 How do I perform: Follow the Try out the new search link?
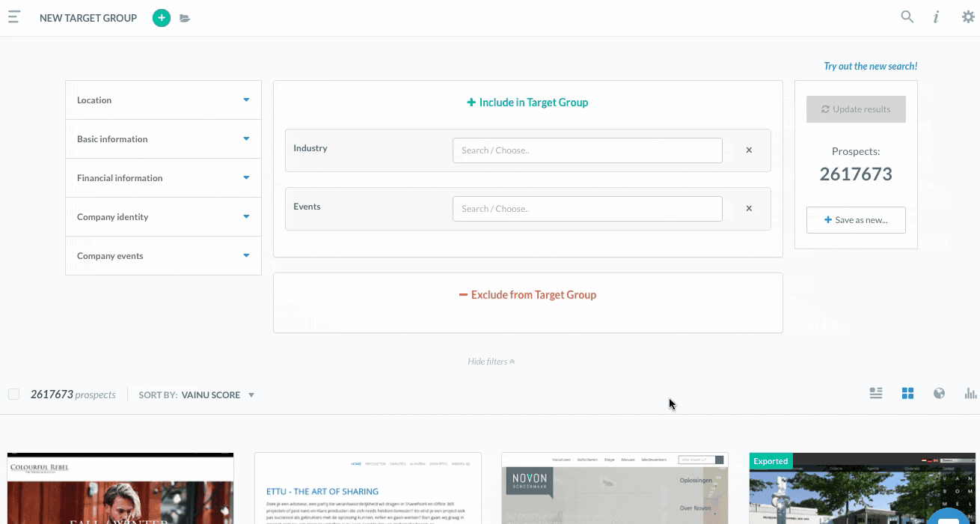[870, 67]
